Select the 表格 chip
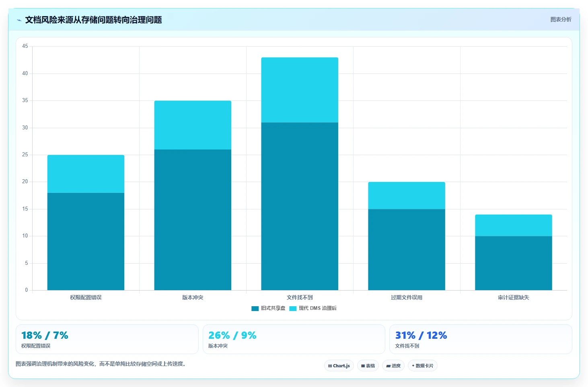 click(x=368, y=366)
